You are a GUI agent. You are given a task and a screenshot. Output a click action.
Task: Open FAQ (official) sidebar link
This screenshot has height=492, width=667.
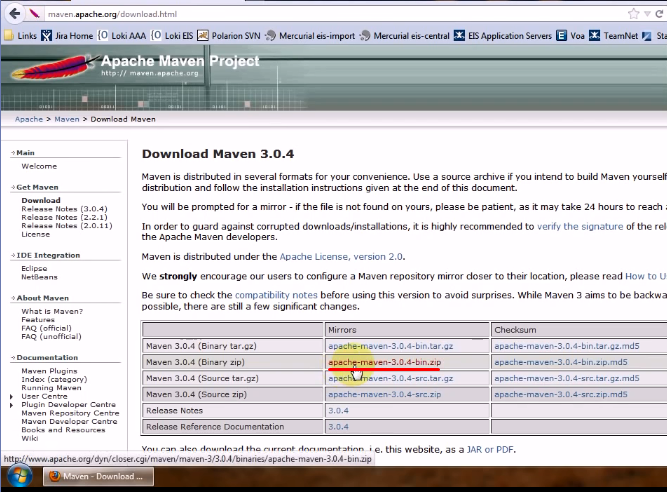pyautogui.click(x=46, y=328)
